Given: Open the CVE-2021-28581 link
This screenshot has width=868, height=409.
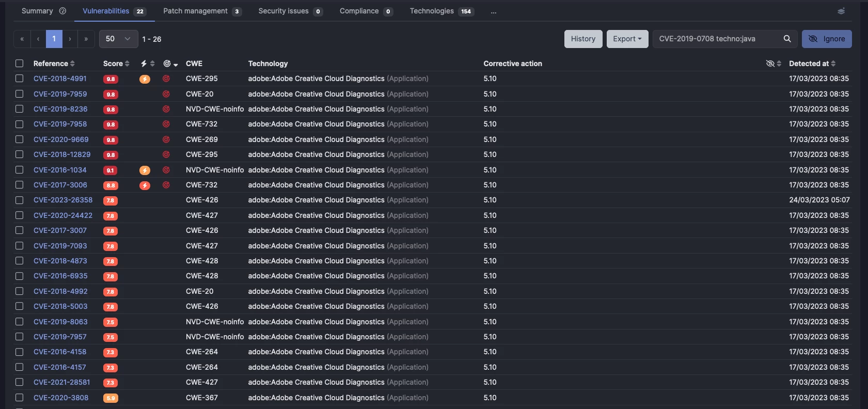Looking at the screenshot, I should point(61,382).
